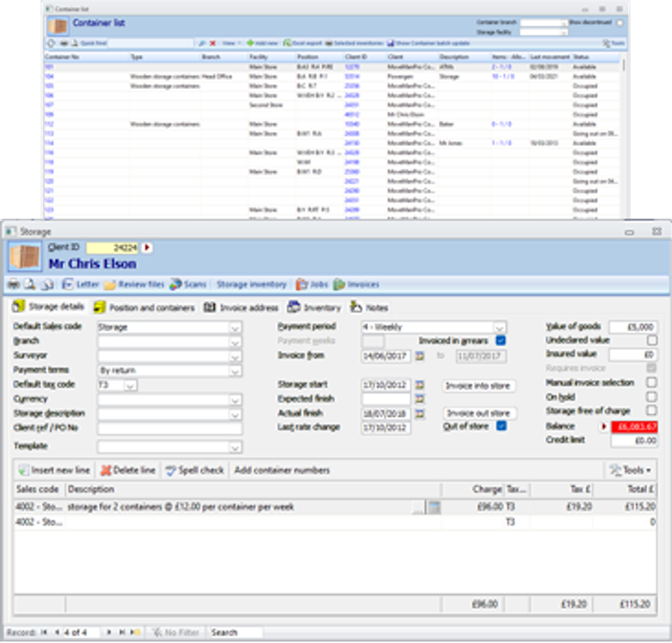The image size is (672, 643).
Task: Click the wooden crate image in Storage header
Action: (25, 257)
